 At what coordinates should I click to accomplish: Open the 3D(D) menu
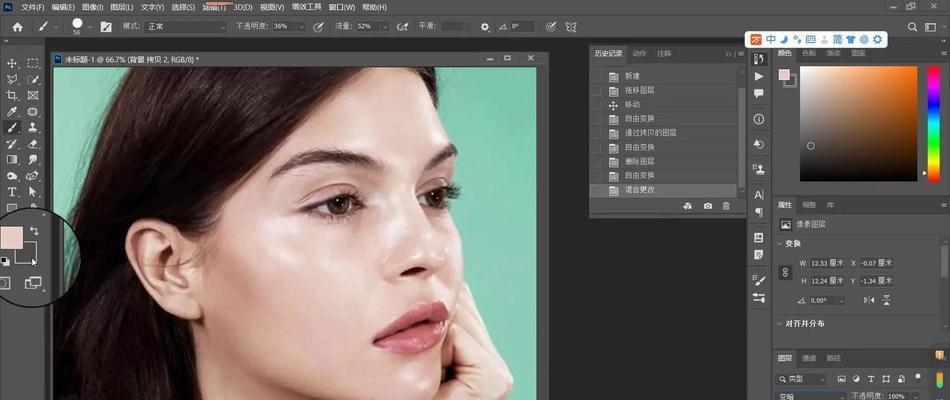click(243, 7)
